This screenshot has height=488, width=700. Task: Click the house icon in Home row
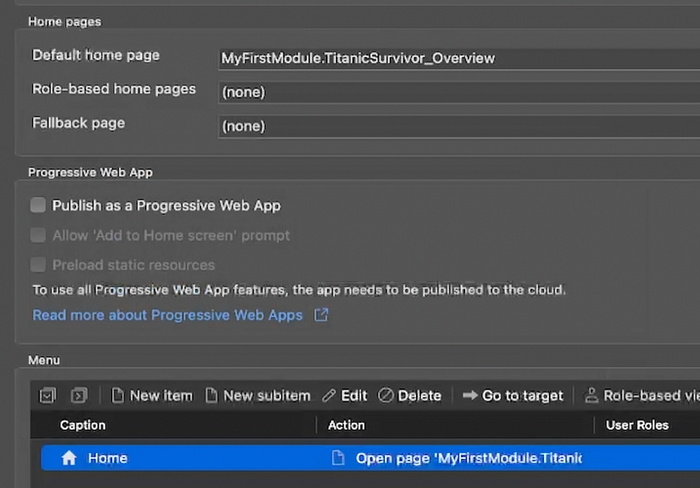69,458
